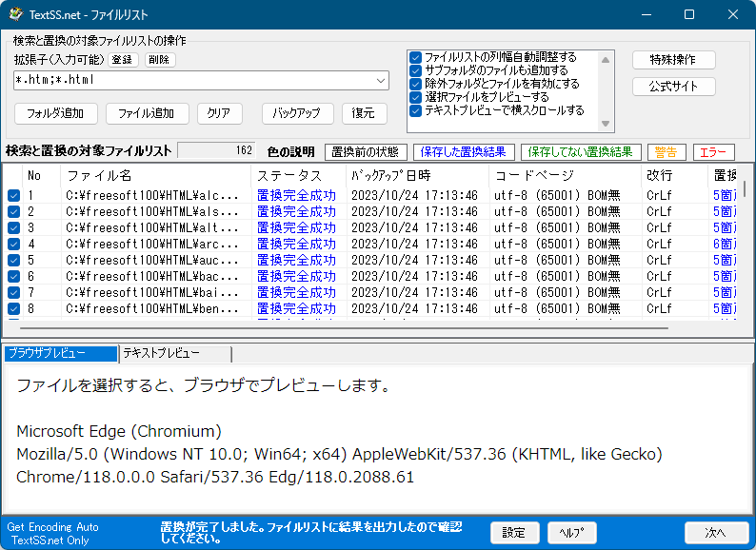This screenshot has width=756, height=550.
Task: Click the 復元 button
Action: [x=364, y=114]
